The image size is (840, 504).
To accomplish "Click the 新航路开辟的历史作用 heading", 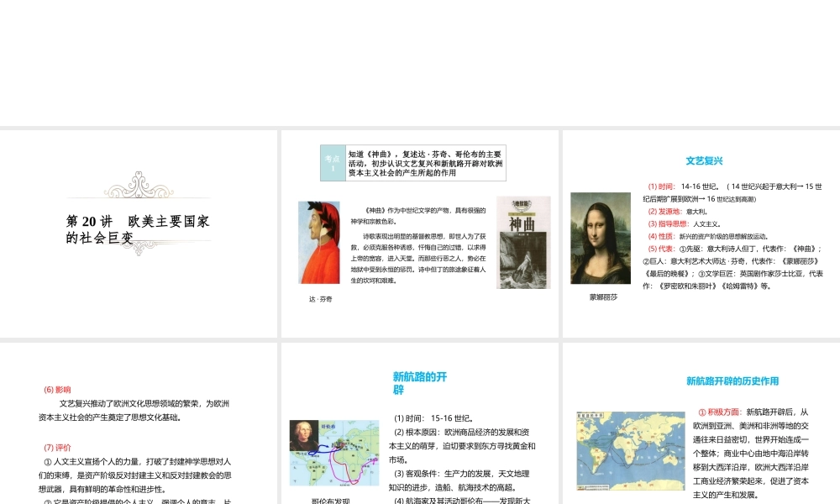I will [x=732, y=381].
